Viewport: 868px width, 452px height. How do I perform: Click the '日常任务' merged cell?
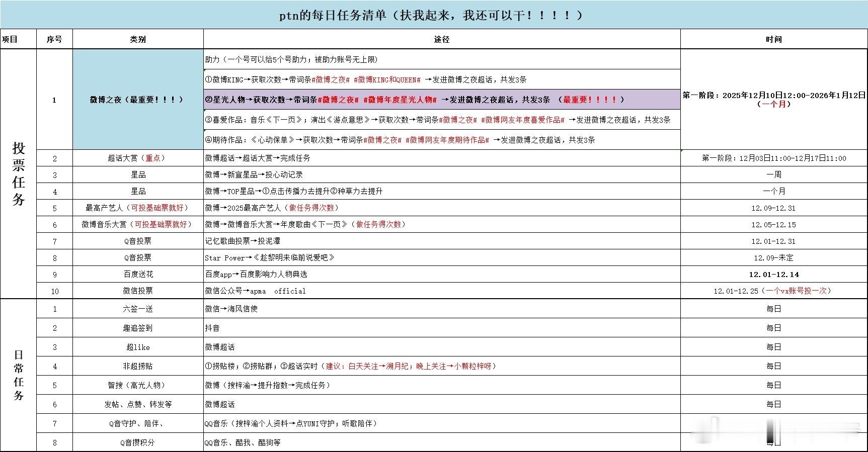pyautogui.click(x=19, y=375)
